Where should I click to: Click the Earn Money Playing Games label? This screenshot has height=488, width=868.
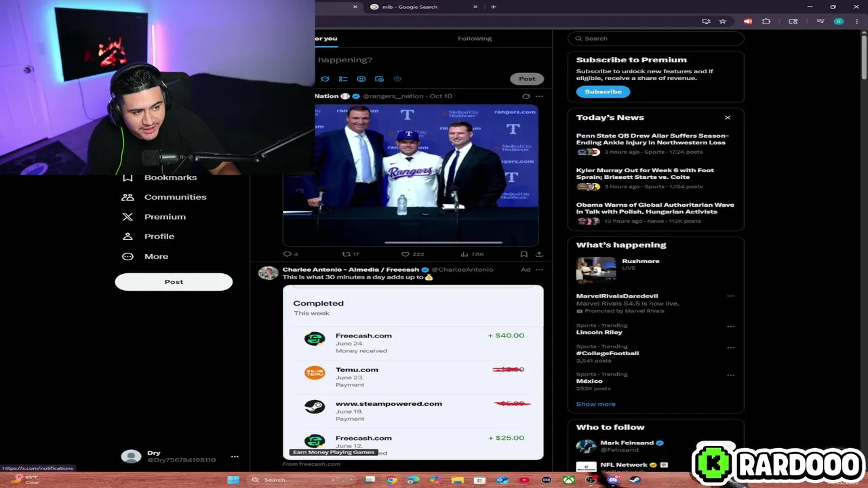click(x=334, y=452)
